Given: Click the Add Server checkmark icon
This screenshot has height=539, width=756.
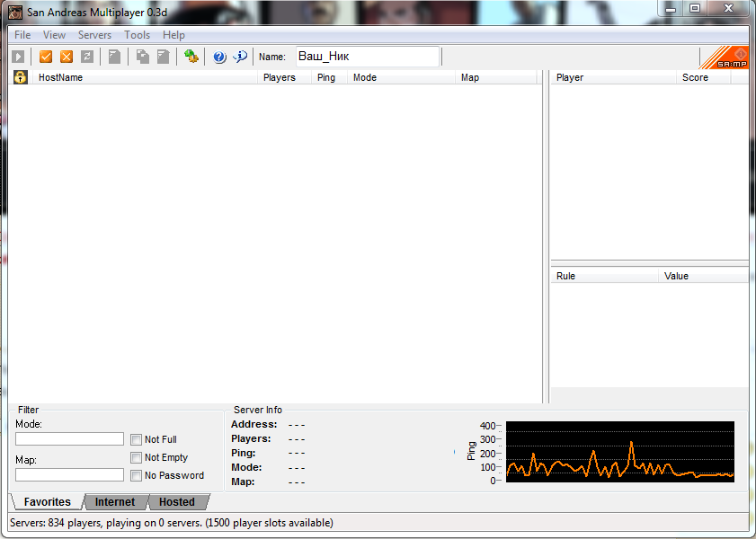Looking at the screenshot, I should 46,57.
